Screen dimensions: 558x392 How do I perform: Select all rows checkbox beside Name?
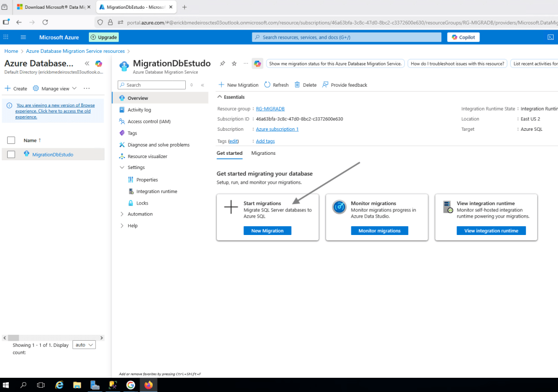[x=11, y=140]
